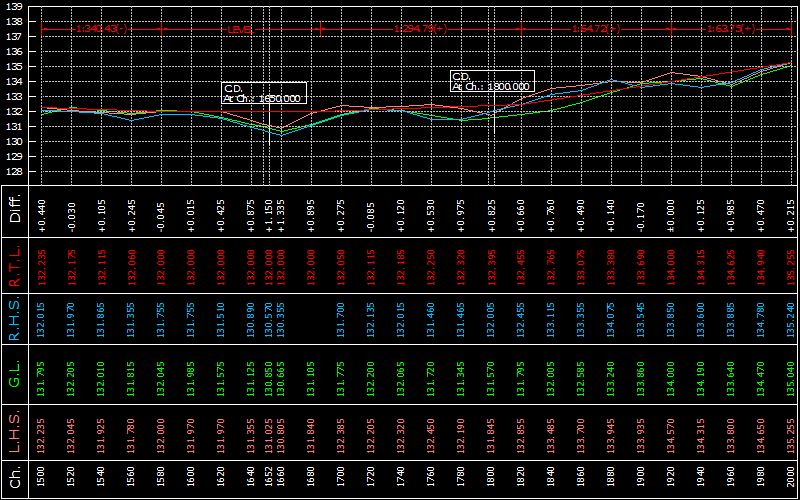Click R.T.L. value 132.765
The height and width of the screenshot is (500, 800).
(551, 267)
